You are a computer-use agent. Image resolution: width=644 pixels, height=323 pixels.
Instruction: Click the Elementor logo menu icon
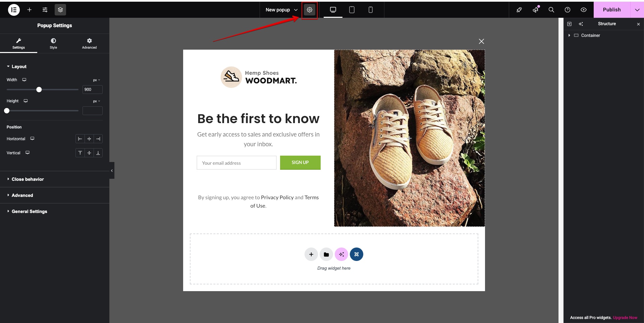coord(14,10)
